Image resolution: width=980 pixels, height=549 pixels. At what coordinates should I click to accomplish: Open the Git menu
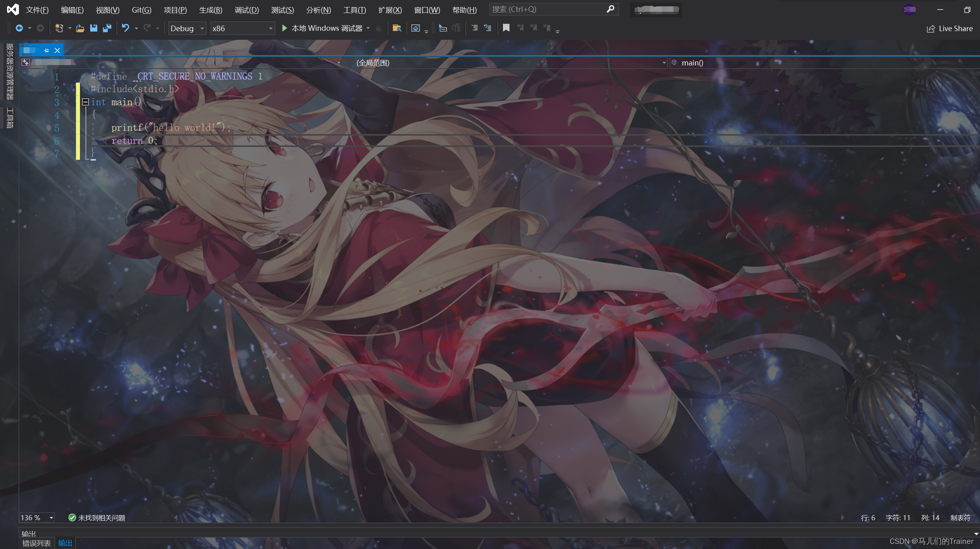pyautogui.click(x=141, y=10)
